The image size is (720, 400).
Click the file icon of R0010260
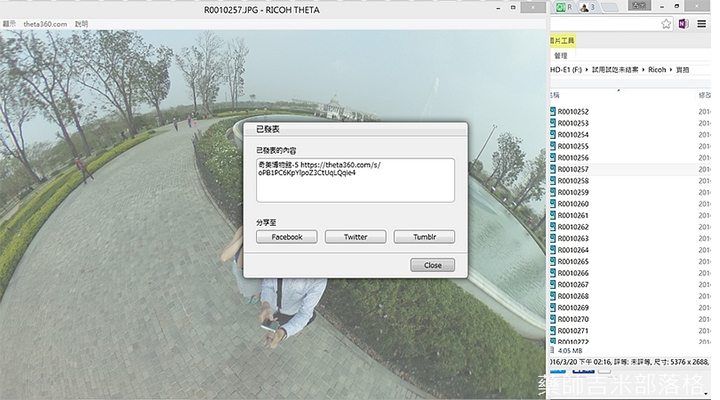pyautogui.click(x=553, y=203)
